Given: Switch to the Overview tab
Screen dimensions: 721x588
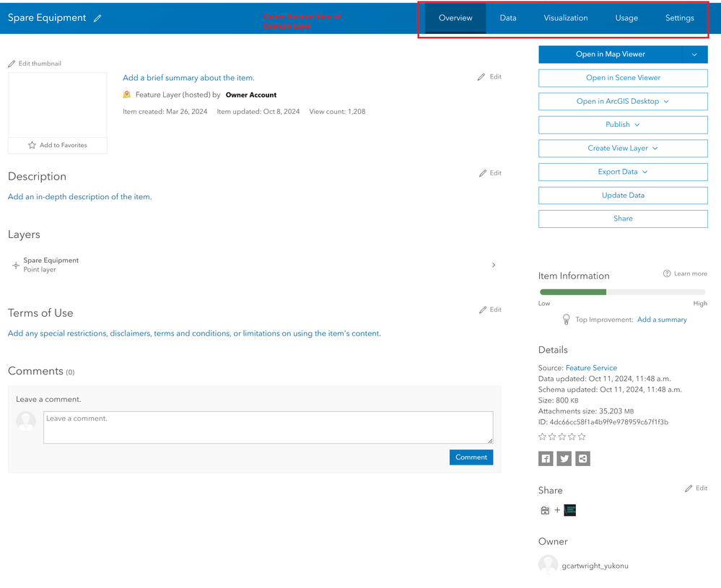Looking at the screenshot, I should [455, 18].
